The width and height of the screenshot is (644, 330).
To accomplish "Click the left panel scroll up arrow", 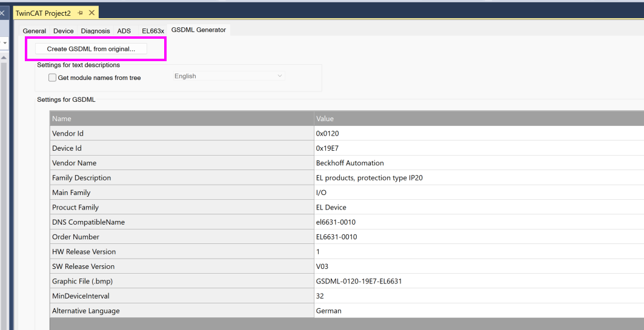I will point(4,58).
